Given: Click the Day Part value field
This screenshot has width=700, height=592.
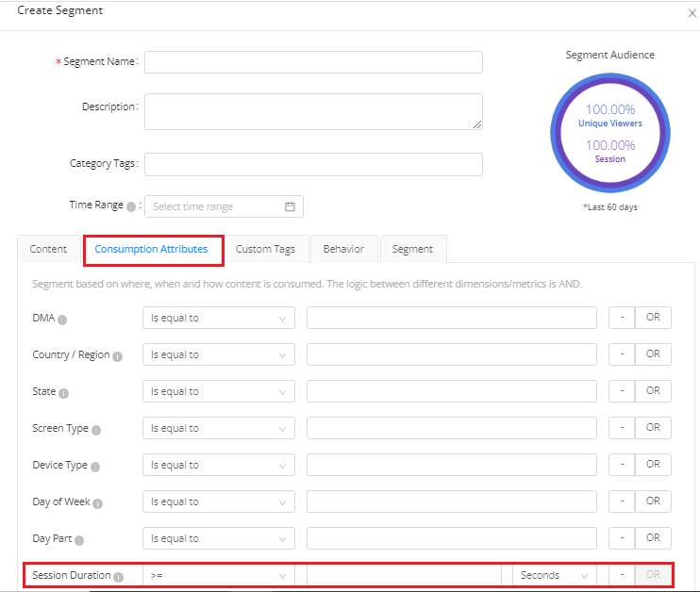Looking at the screenshot, I should 452,538.
